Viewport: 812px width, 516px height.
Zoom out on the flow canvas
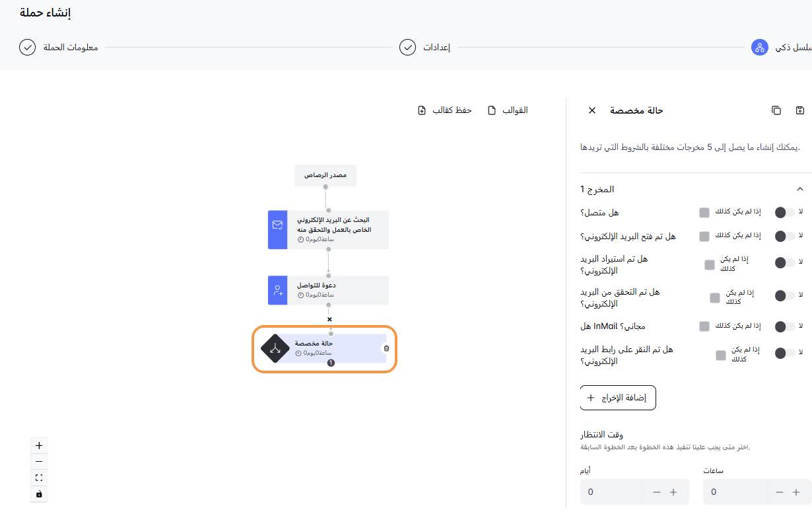39,462
